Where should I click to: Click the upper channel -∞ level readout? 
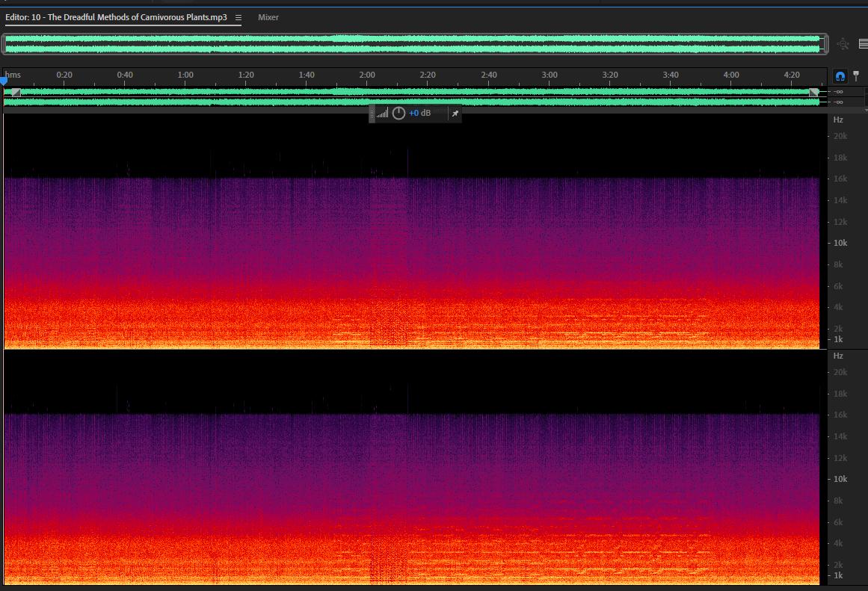839,92
